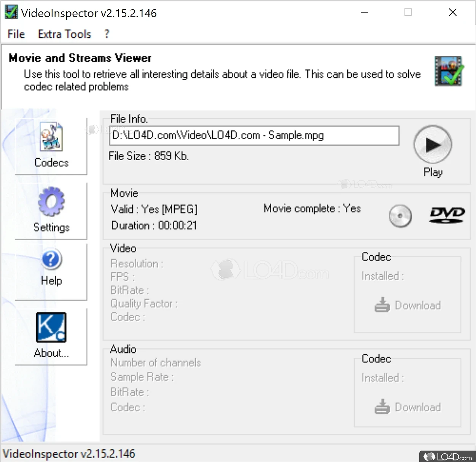
Task: Click the VideoInspector icon in the title bar
Action: [11, 12]
